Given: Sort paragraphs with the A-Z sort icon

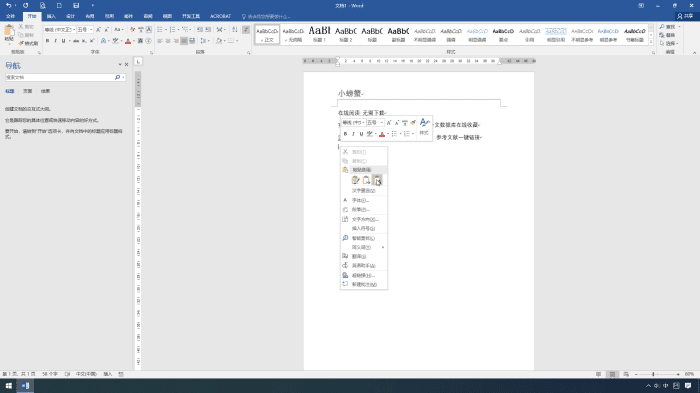Looking at the screenshot, I should (234, 29).
